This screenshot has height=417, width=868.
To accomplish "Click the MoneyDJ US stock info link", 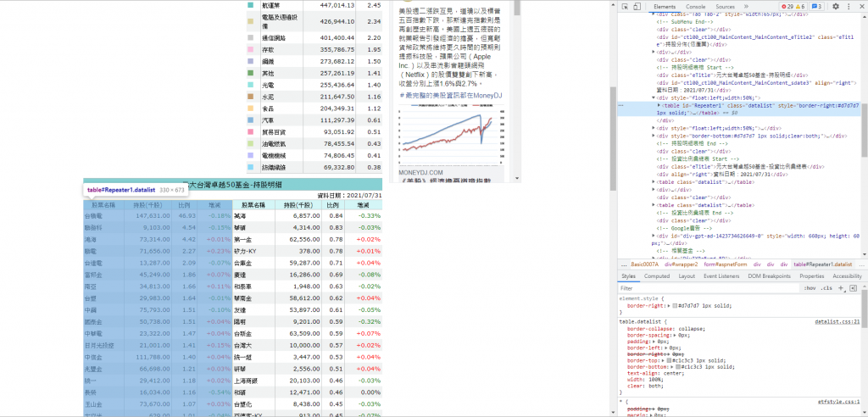I will click(x=450, y=95).
